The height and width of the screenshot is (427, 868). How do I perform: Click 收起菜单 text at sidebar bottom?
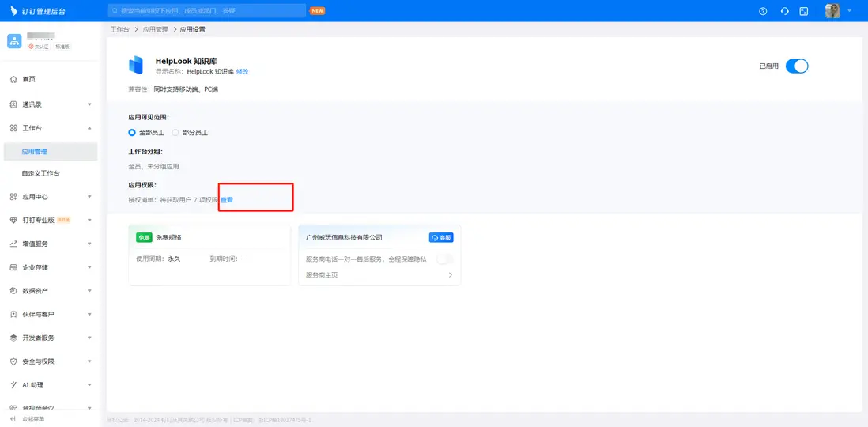point(34,419)
